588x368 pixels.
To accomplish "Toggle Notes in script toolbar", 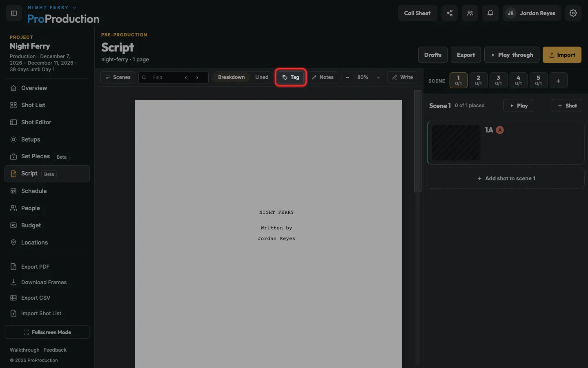I will click(323, 77).
